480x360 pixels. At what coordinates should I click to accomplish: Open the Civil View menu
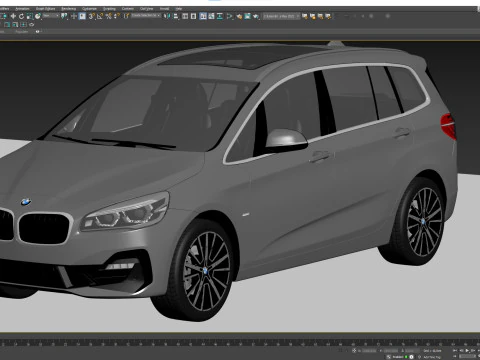pyautogui.click(x=147, y=9)
